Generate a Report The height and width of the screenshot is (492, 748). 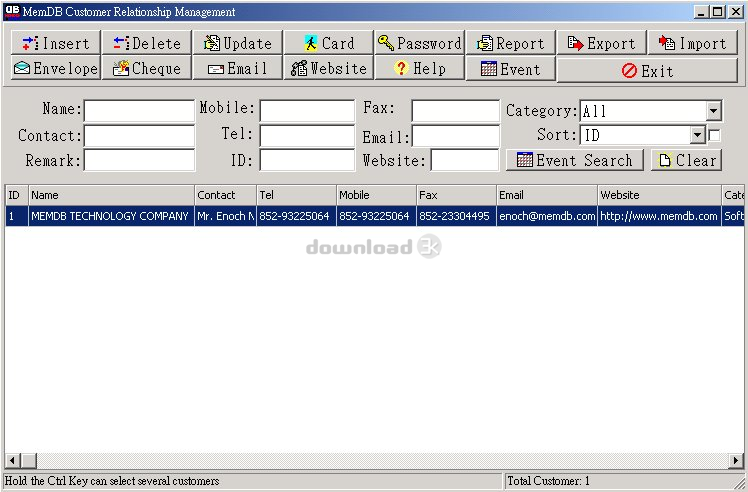coord(510,43)
